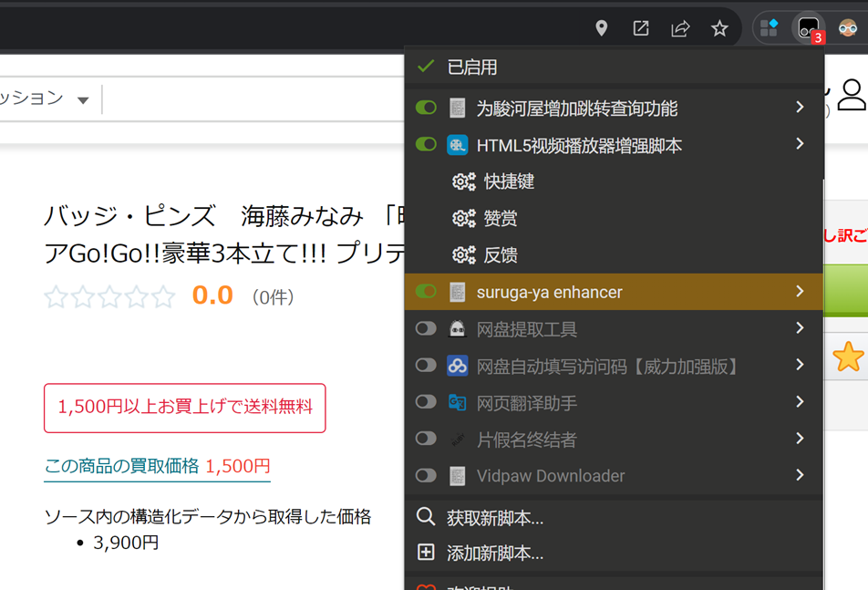Image resolution: width=868 pixels, height=590 pixels.
Task: Open the category dropdown arrow in search bar
Action: (83, 100)
